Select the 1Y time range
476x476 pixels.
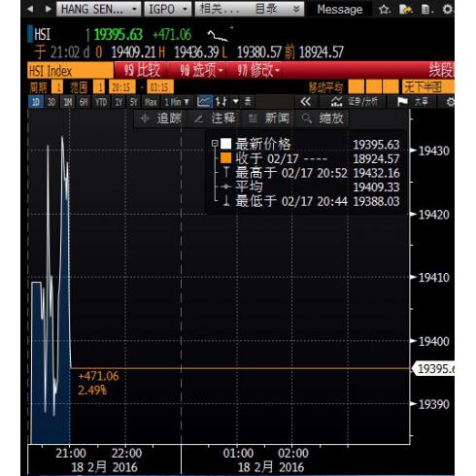pos(119,102)
